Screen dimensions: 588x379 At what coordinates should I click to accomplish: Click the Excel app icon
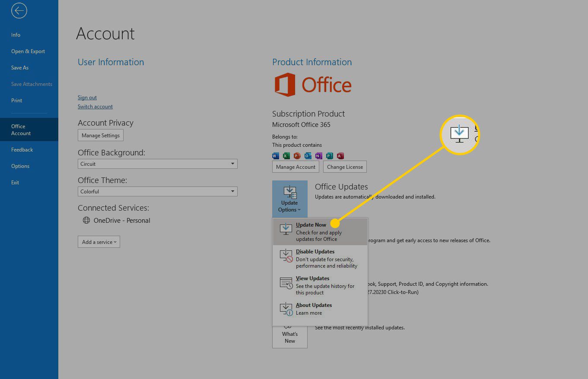pos(286,156)
